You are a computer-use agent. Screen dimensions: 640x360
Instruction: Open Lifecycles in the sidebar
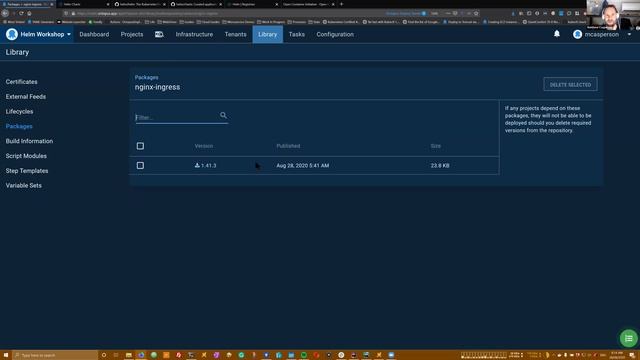20,111
